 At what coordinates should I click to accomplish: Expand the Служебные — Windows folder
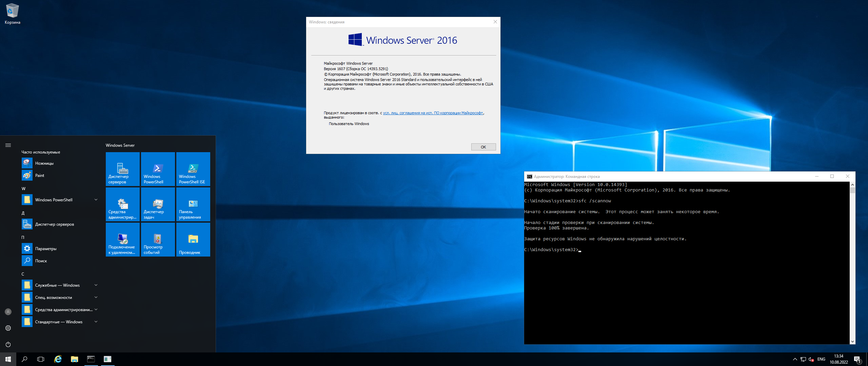pos(60,285)
